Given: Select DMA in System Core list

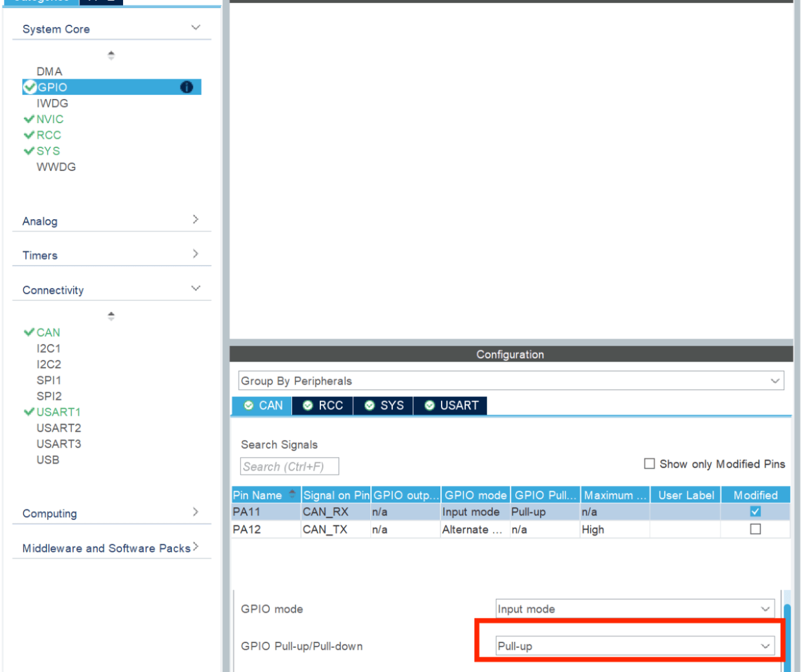Looking at the screenshot, I should (49, 71).
